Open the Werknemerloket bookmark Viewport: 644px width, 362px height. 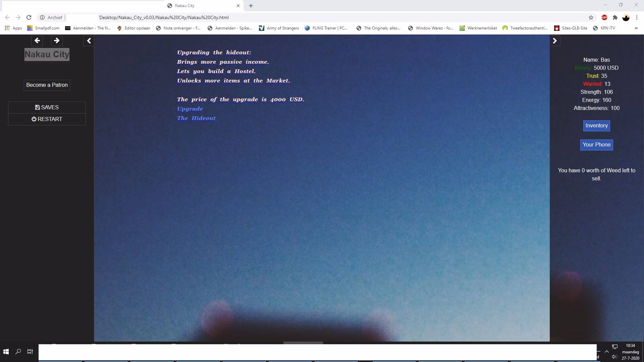[x=478, y=28]
